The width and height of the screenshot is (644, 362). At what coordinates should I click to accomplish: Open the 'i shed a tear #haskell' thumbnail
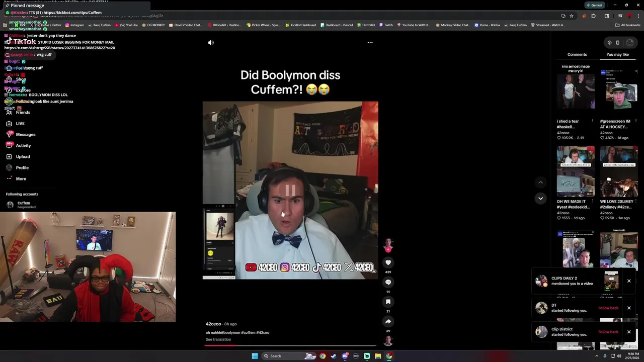(x=576, y=90)
